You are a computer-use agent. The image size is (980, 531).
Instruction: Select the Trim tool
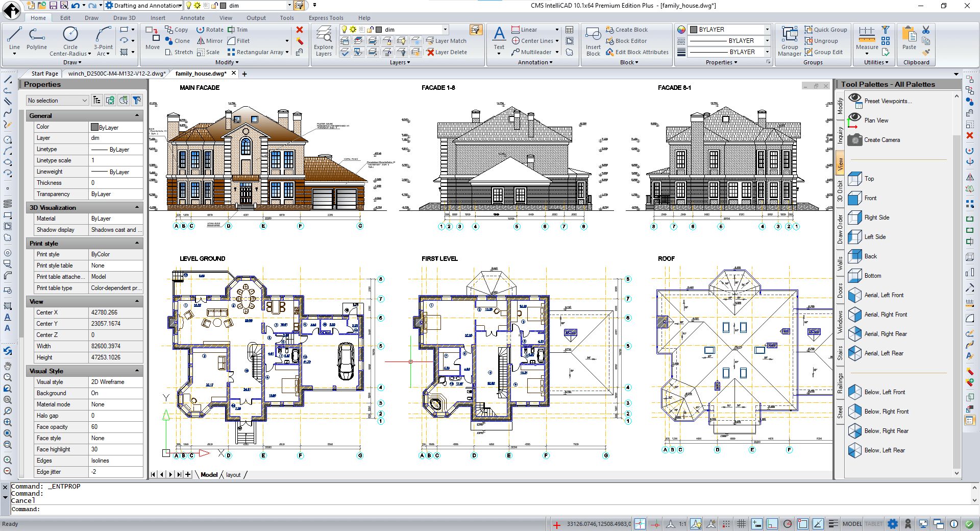(237, 30)
